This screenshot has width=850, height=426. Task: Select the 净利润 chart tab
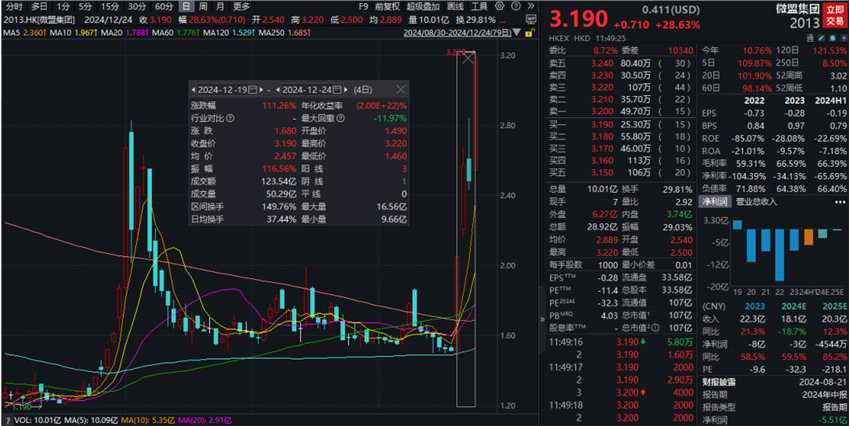pos(714,202)
